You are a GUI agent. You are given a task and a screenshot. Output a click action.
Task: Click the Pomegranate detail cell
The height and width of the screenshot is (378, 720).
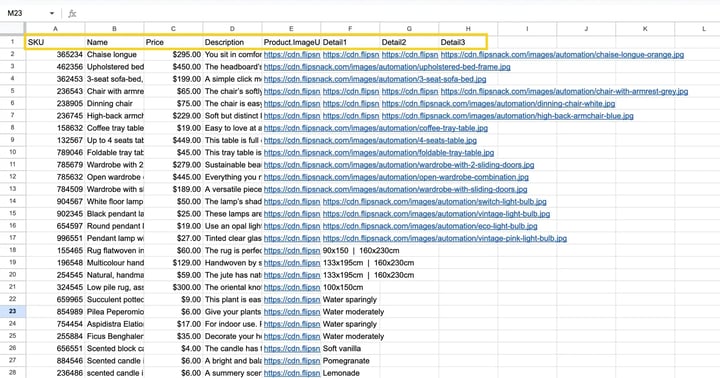coord(350,361)
